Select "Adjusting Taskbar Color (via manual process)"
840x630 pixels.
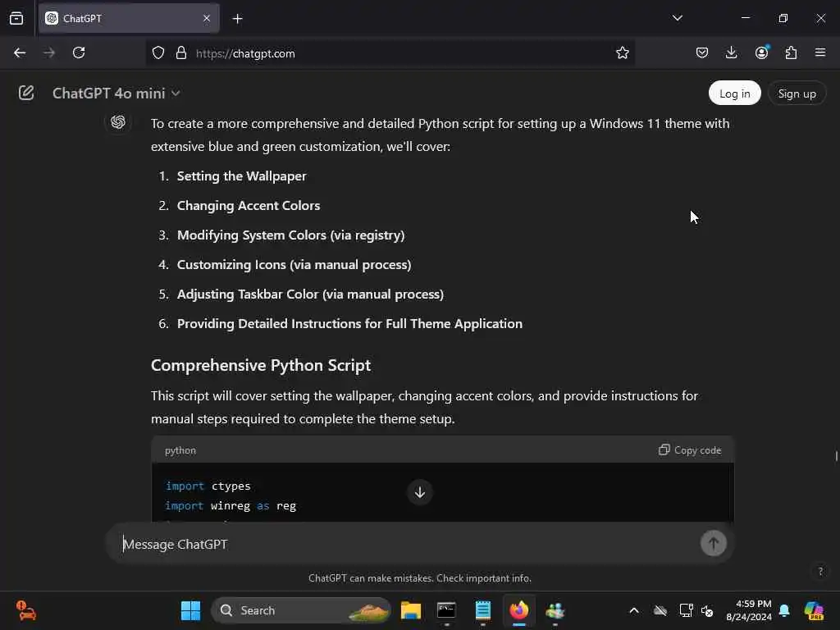tap(310, 294)
